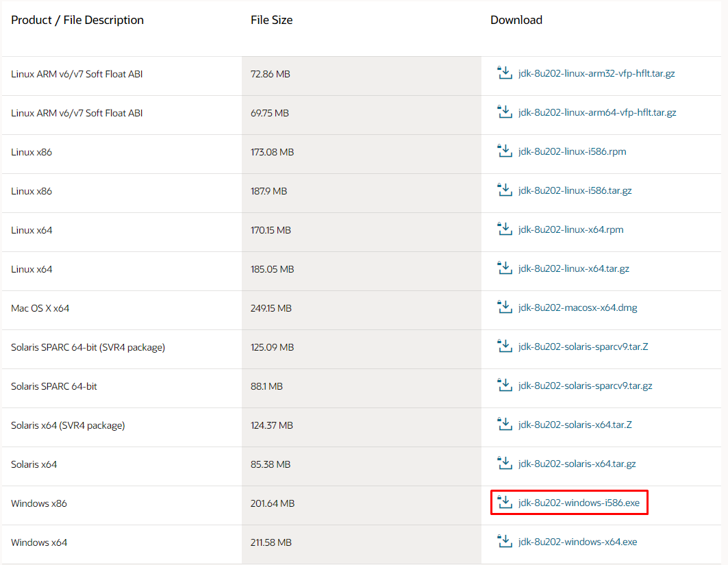Click download icon beside jdk-8u202-linux-x64.tar.gz
The height and width of the screenshot is (565, 728).
click(x=505, y=268)
